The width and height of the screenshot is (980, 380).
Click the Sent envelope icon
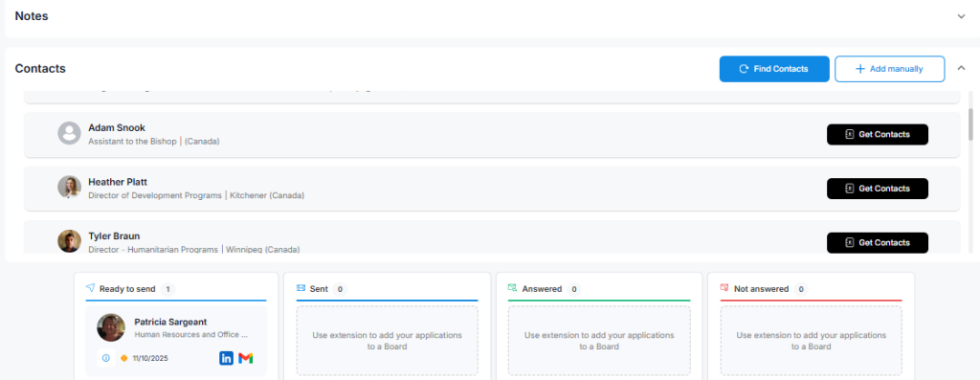click(x=301, y=288)
